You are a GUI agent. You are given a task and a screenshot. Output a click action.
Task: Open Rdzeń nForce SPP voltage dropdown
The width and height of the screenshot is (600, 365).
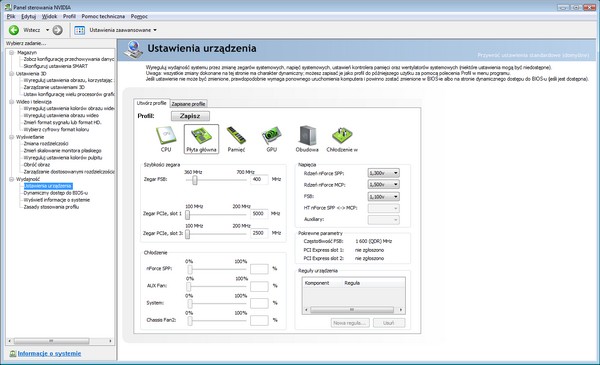tap(383, 173)
